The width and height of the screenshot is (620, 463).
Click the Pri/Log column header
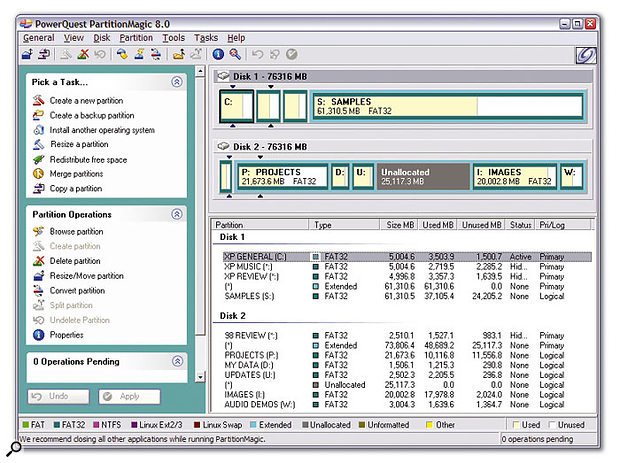[x=564, y=225]
